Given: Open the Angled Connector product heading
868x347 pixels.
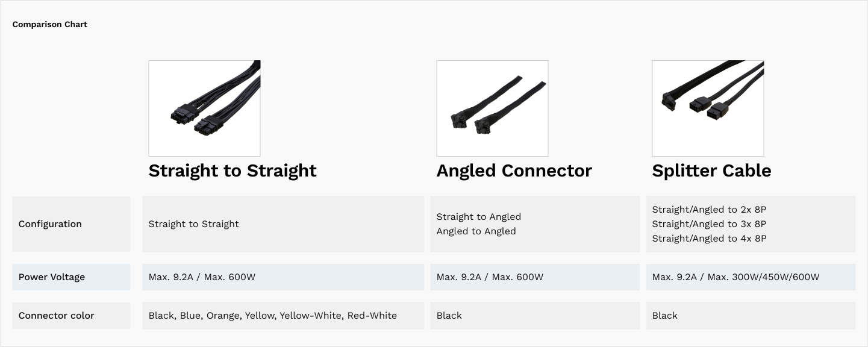Looking at the screenshot, I should tap(514, 170).
